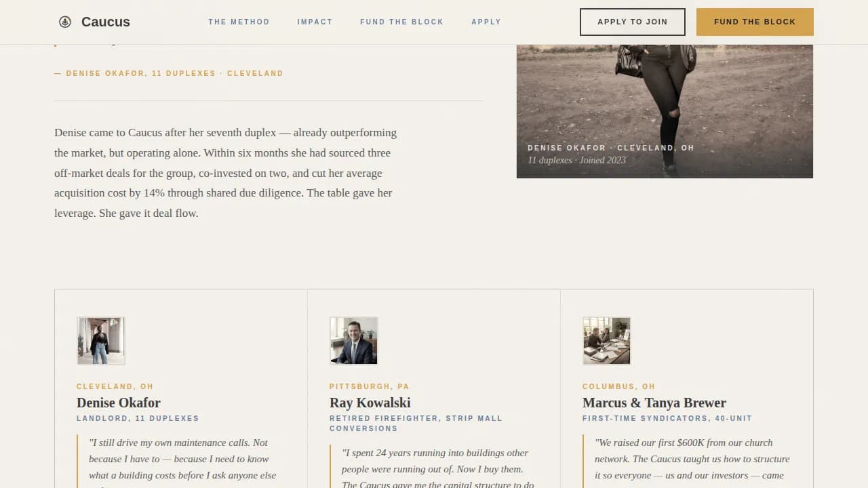Open THE METHOD navigation link
The height and width of the screenshot is (488, 868).
(239, 22)
